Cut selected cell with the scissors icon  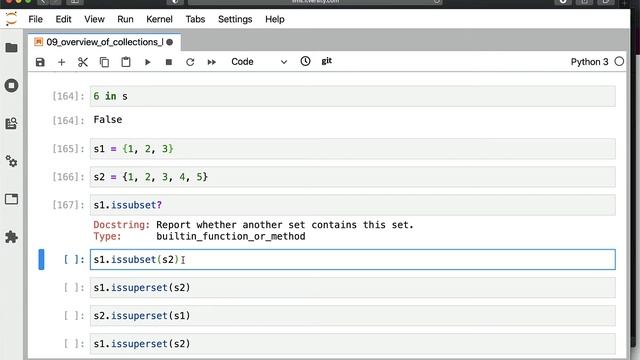tap(83, 62)
